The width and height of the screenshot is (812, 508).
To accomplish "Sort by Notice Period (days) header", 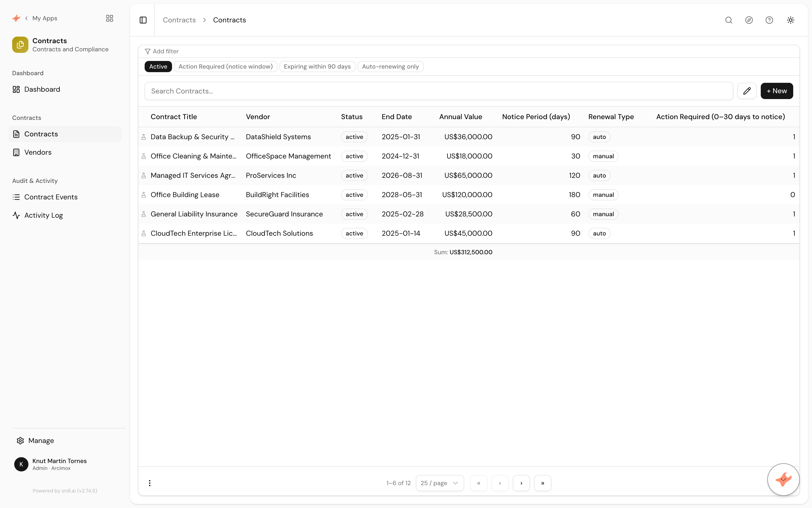I will pos(536,117).
